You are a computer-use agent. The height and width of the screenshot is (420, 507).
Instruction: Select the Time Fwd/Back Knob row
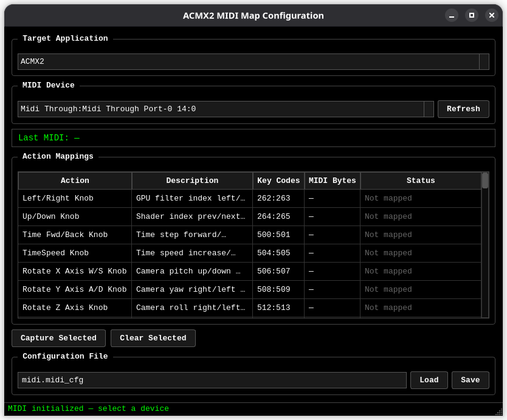pos(250,235)
